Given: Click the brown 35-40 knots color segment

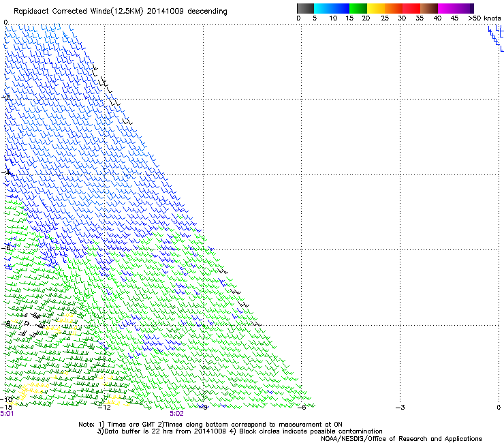Looking at the screenshot, I should coord(429,8).
